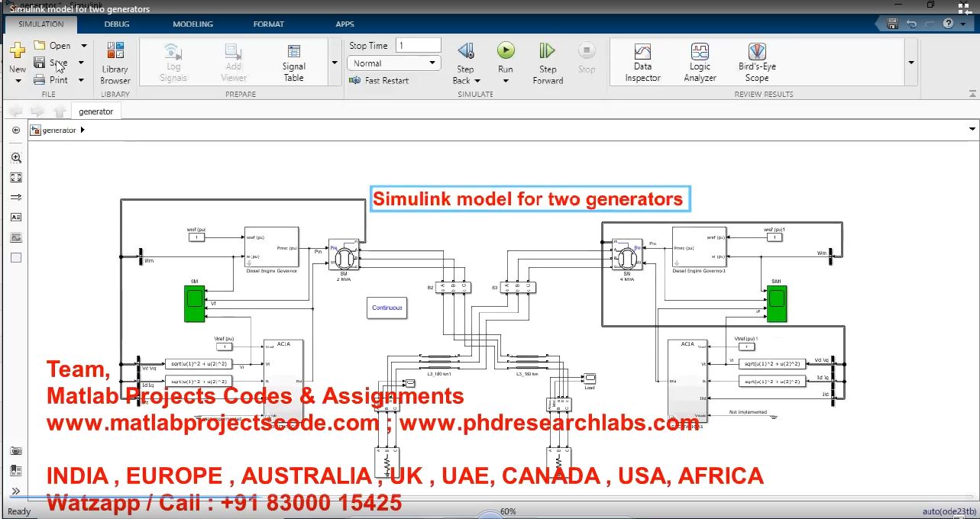Click the Continuous powergui block
980x519 pixels.
tap(387, 308)
